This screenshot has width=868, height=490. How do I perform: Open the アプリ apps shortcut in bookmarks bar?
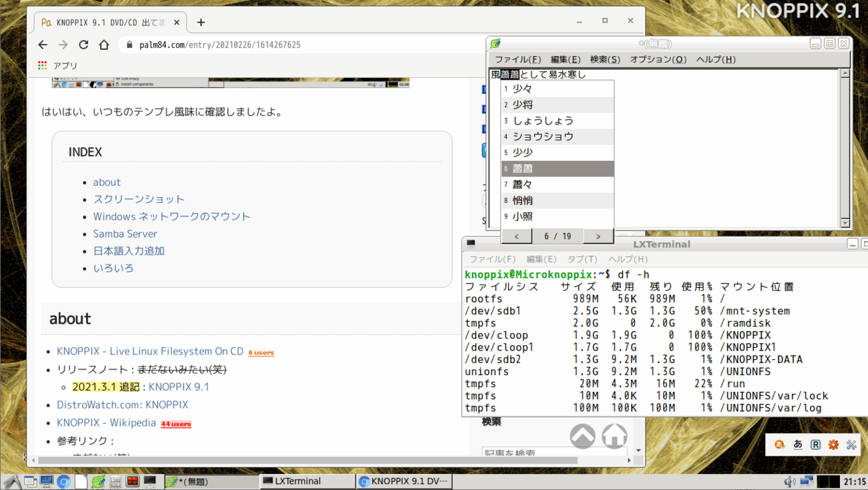[57, 65]
